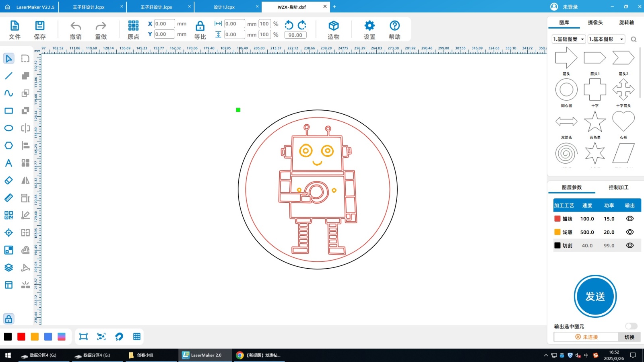Image resolution: width=644 pixels, height=362 pixels.
Task: Toggle visibility of the 浅雕 layer
Action: [x=630, y=232]
